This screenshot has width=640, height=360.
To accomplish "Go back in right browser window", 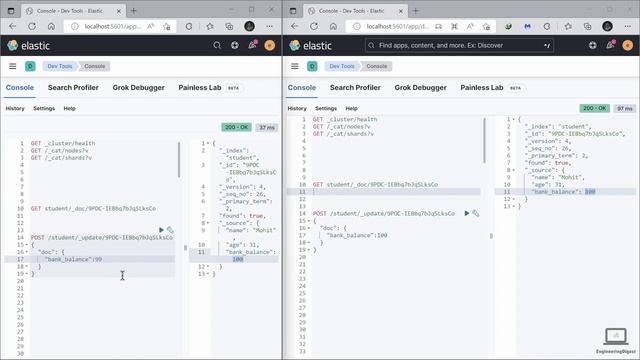I will pyautogui.click(x=295, y=26).
